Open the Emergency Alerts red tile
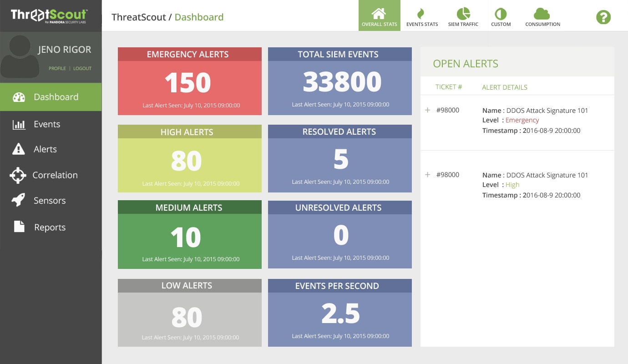This screenshot has width=628, height=364. click(x=189, y=81)
